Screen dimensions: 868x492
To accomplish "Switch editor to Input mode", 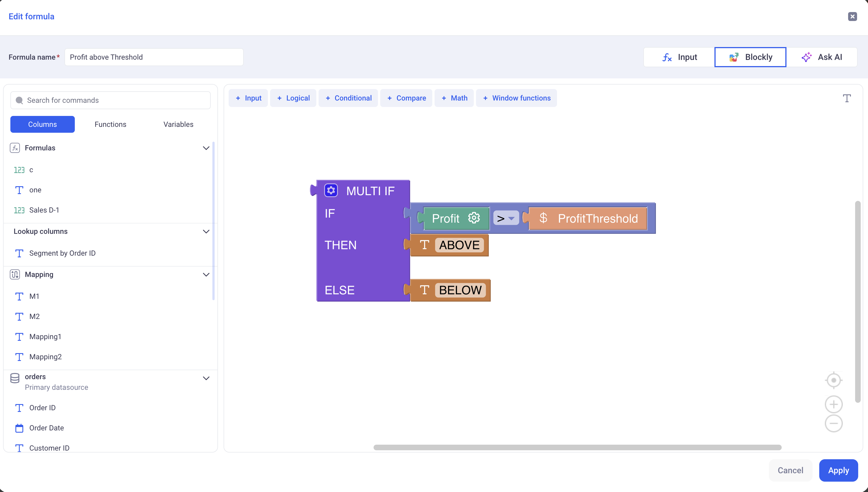I will pos(679,57).
